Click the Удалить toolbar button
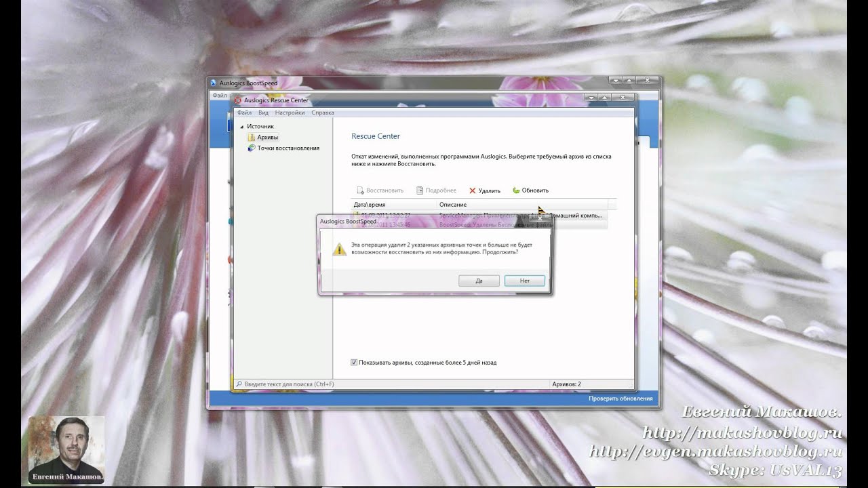The width and height of the screenshot is (868, 488). [x=485, y=190]
